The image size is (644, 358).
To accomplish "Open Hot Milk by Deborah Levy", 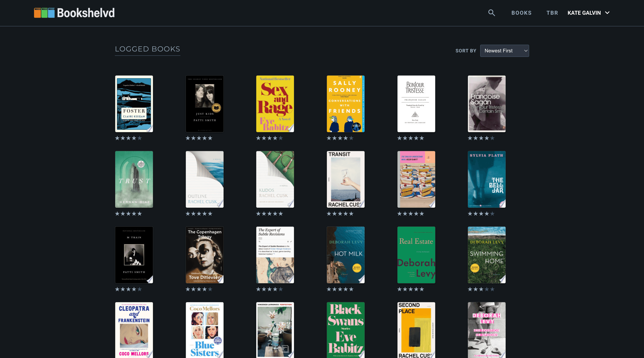I will click(346, 255).
